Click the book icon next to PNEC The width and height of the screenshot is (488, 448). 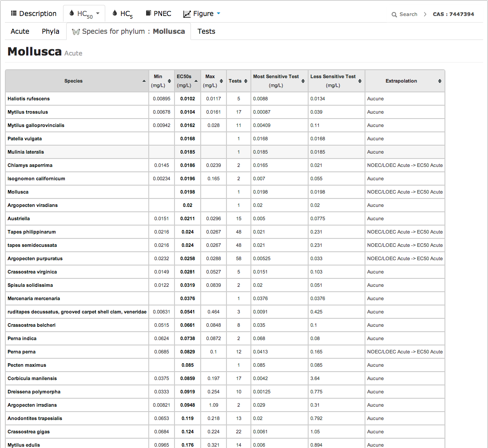click(148, 13)
